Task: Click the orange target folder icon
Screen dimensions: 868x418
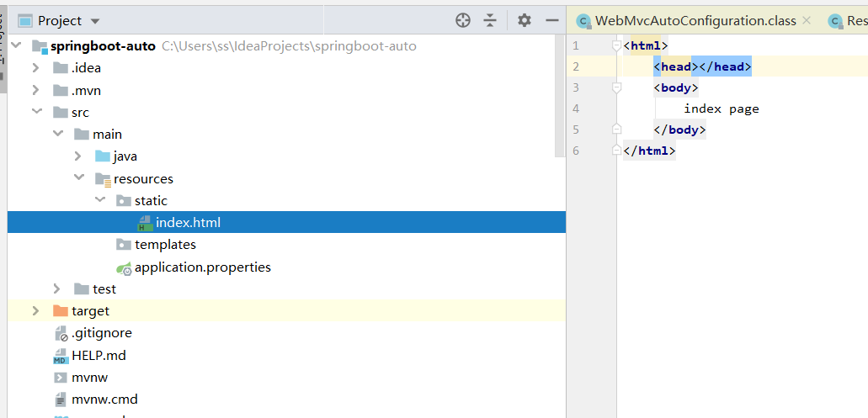Action: point(61,310)
